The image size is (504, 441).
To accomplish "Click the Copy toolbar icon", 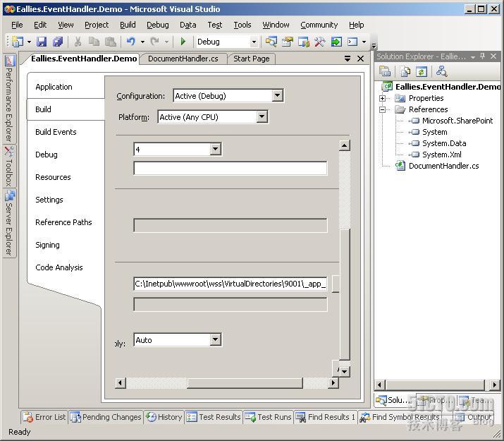I will pos(94,42).
